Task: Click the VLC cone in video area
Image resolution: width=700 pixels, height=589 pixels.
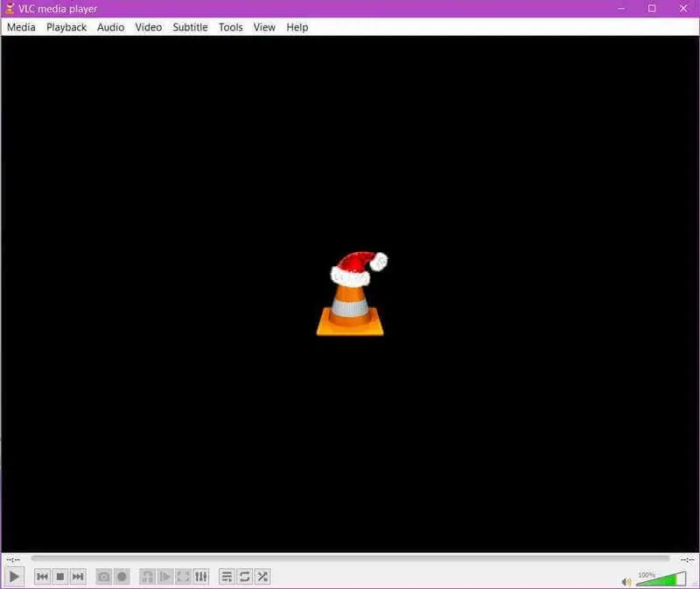Action: click(x=352, y=293)
